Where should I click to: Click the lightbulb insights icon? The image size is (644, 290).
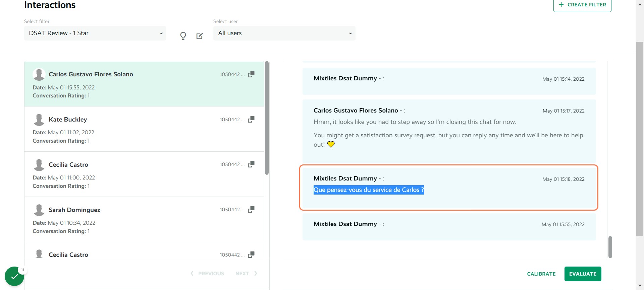point(183,36)
